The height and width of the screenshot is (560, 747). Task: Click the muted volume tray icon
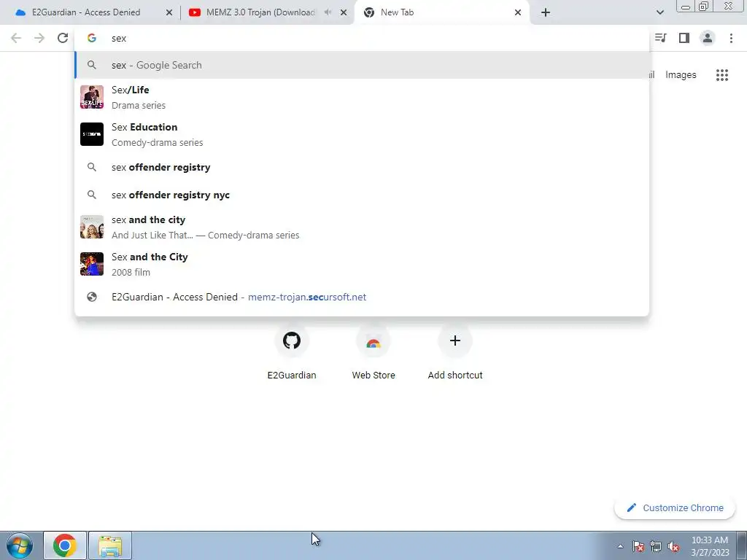click(673, 546)
